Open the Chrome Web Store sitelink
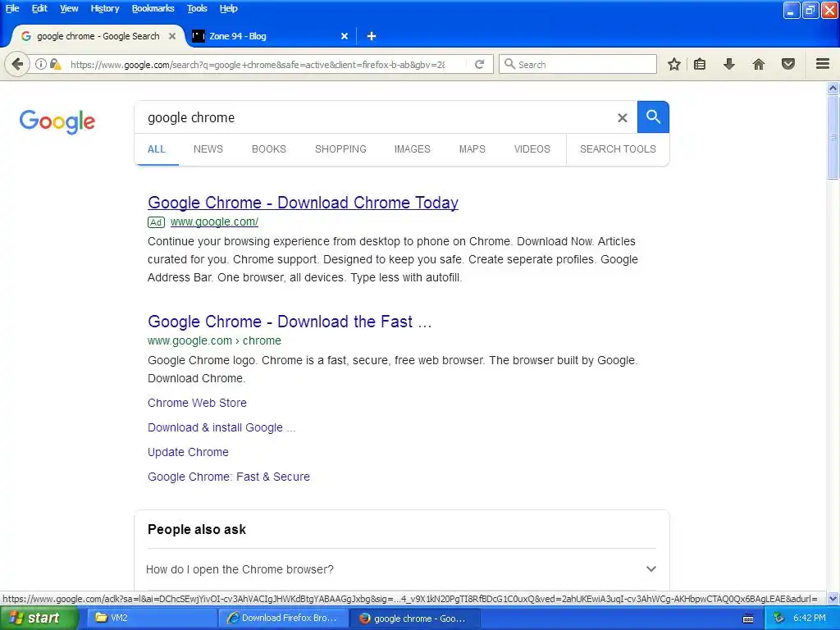The width and height of the screenshot is (840, 630). (x=197, y=403)
